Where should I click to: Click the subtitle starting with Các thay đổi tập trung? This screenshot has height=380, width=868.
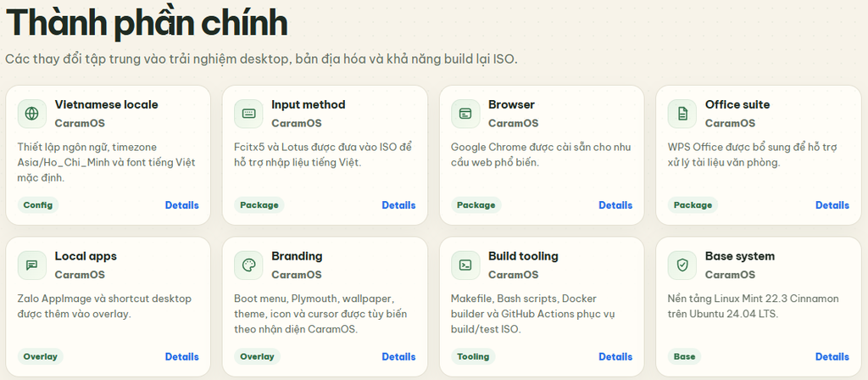[261, 59]
